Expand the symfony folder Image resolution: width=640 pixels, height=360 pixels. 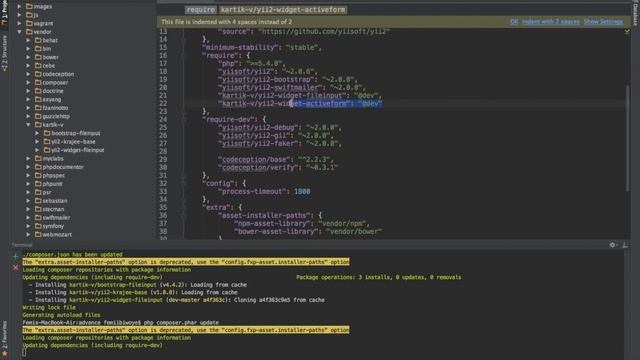28,226
